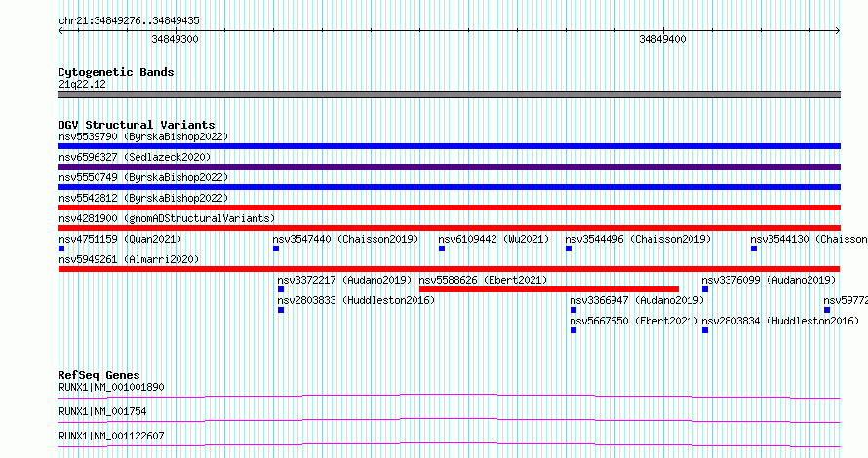Click the nsv6109442 (Wu2021) label

[493, 239]
